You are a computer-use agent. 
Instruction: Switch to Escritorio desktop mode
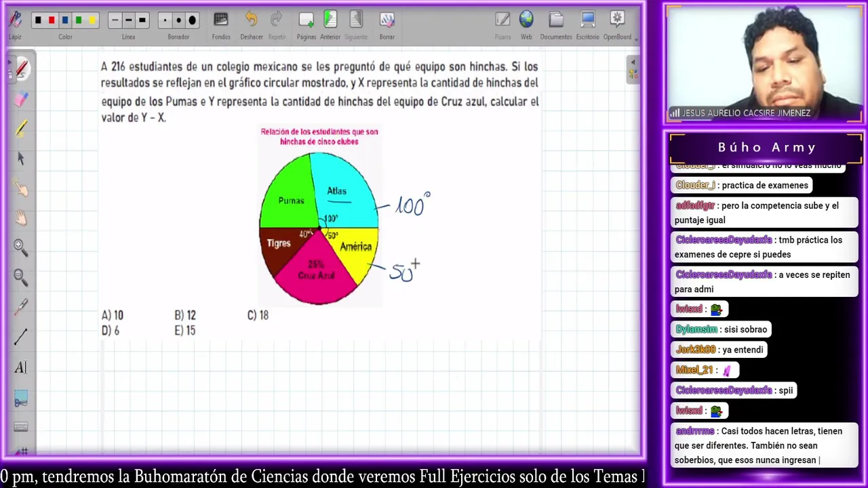pyautogui.click(x=587, y=26)
